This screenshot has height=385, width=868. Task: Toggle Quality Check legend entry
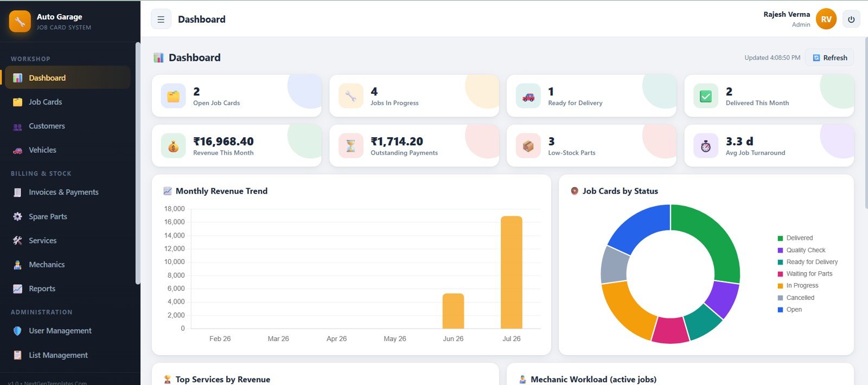pyautogui.click(x=802, y=250)
